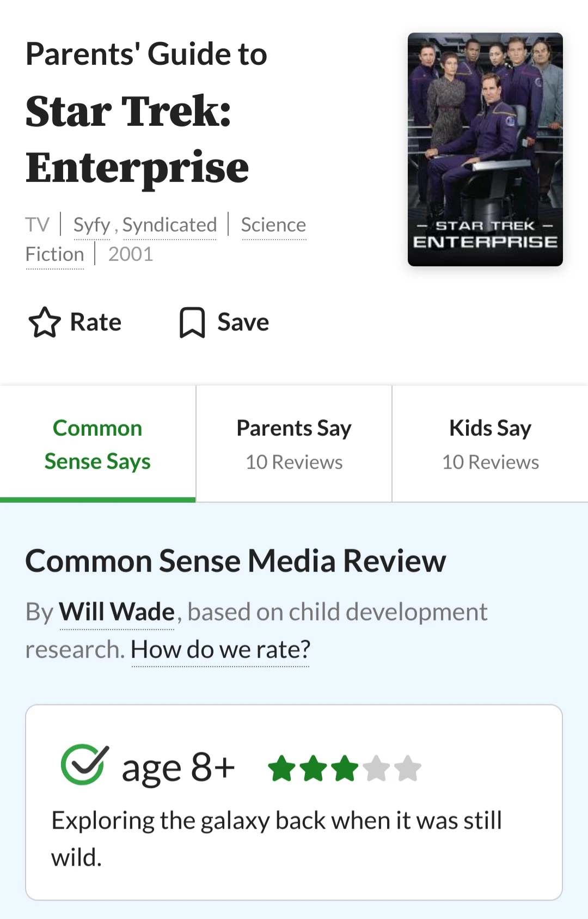The image size is (588, 919).
Task: Open the Kids Say reviews tab
Action: coord(490,445)
